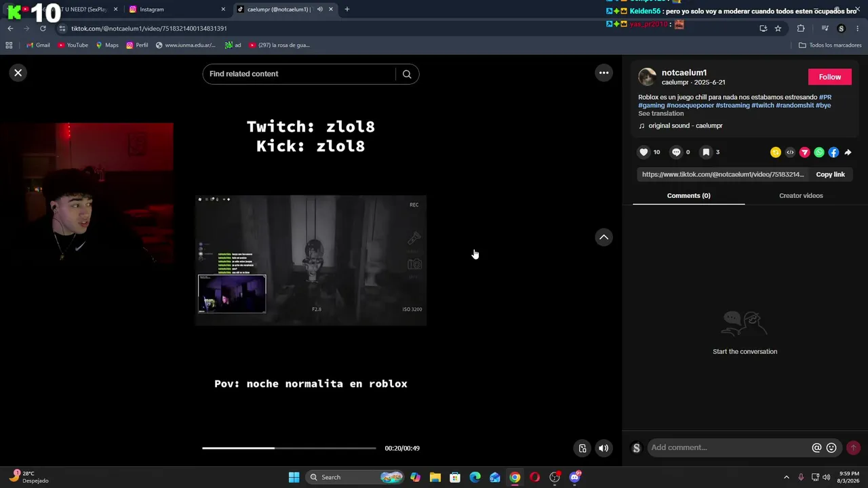Click the Windows taskbar Search box
Screen dimensions: 868x488
(x=356, y=477)
